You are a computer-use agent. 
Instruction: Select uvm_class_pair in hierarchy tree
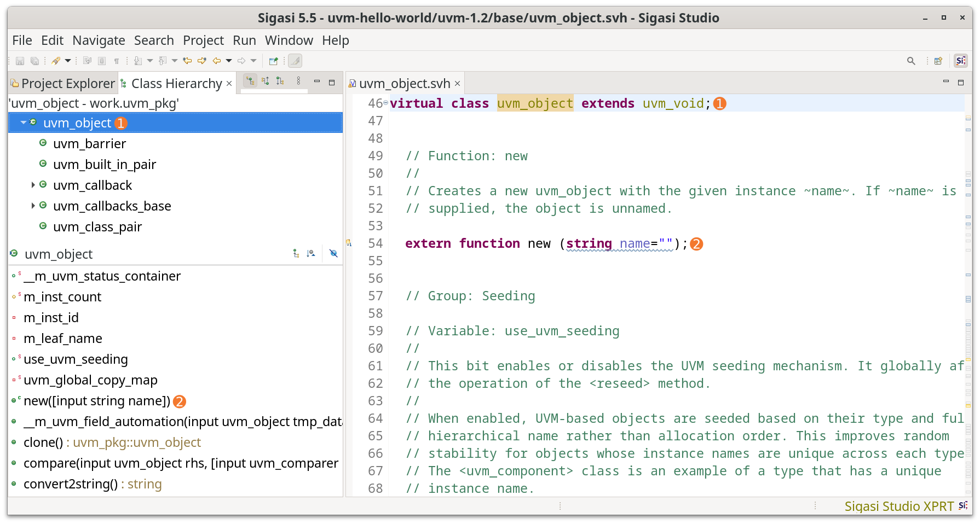click(x=97, y=227)
